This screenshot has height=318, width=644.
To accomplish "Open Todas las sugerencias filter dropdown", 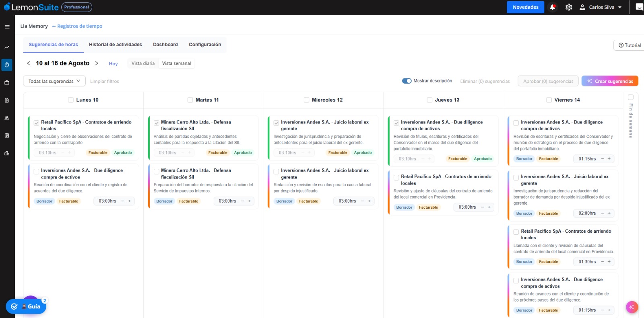I will pos(54,81).
